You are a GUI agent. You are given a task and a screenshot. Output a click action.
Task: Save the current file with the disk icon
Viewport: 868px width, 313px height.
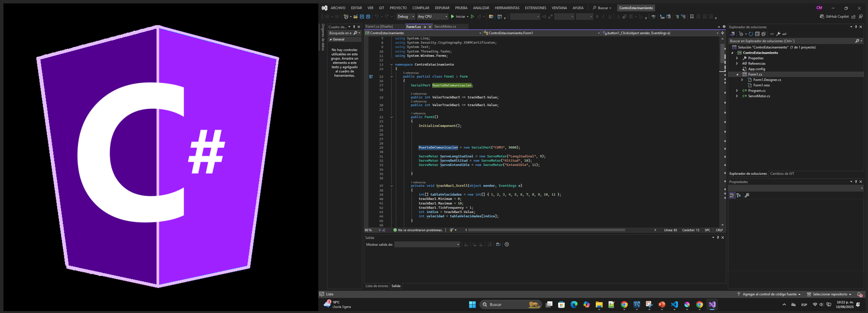[x=362, y=17]
